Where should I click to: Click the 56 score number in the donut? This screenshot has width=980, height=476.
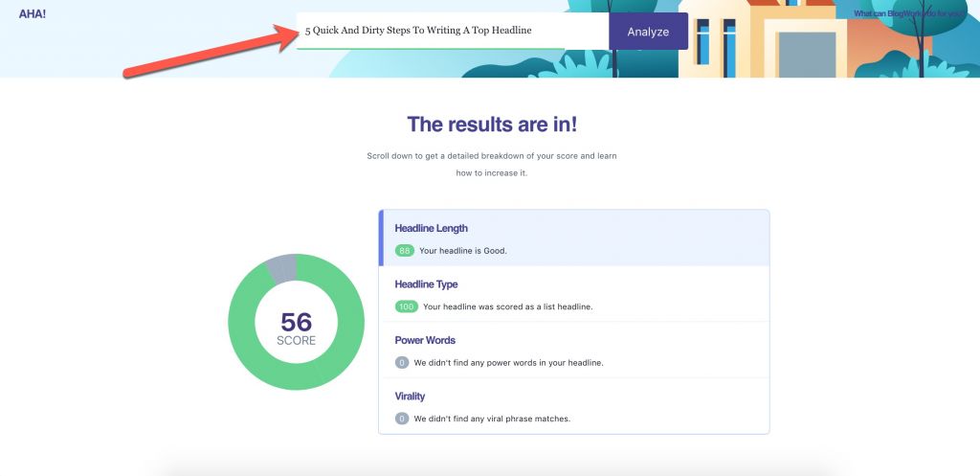[x=296, y=322]
